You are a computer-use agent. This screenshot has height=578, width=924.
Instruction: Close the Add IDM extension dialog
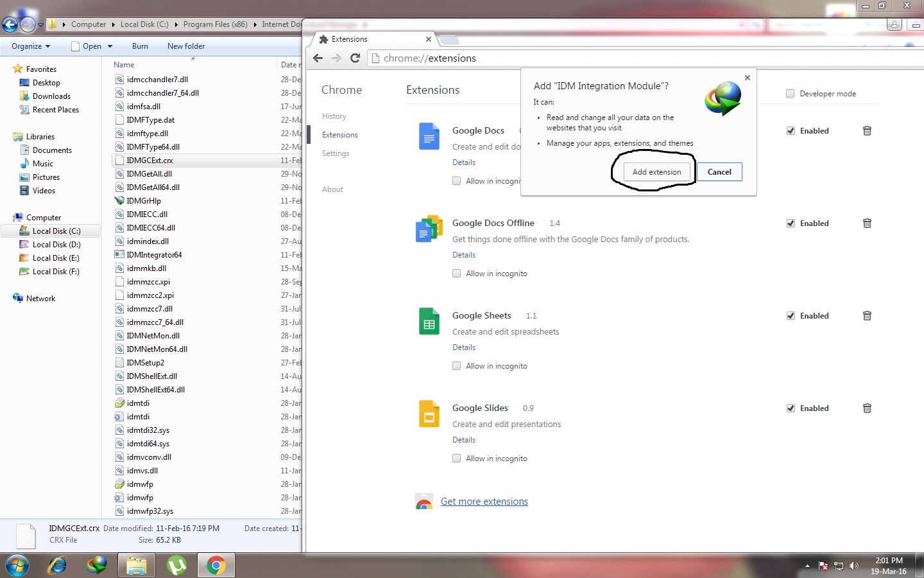pos(747,78)
